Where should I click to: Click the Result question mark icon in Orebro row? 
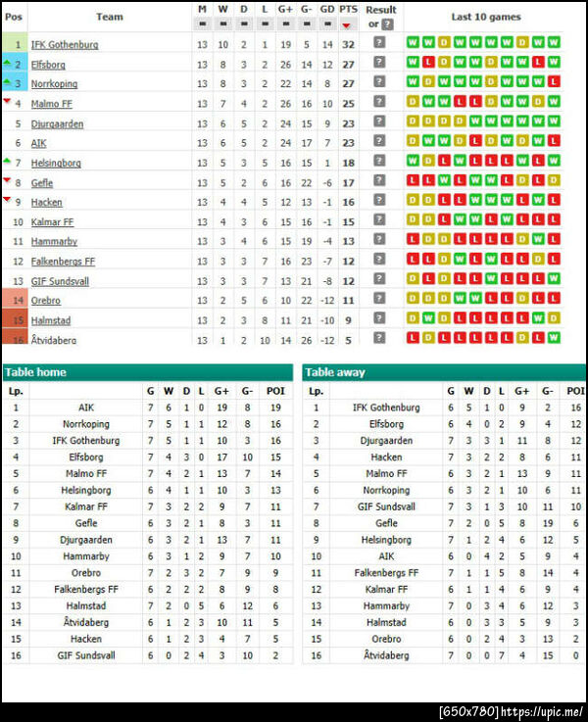[x=379, y=300]
